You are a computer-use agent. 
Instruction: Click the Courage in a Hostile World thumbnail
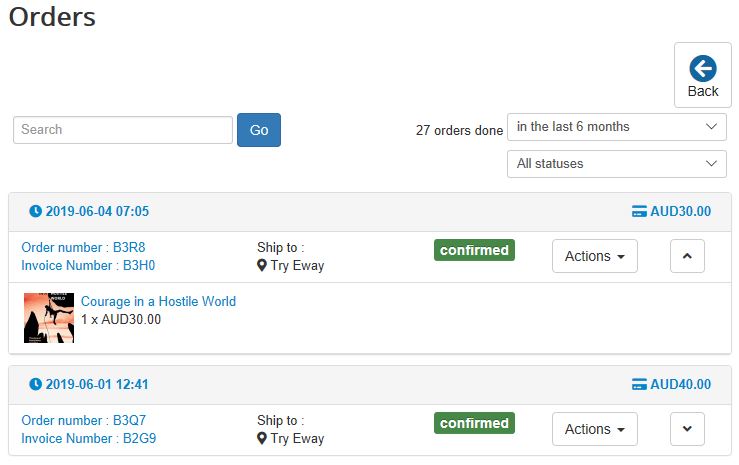coord(49,318)
